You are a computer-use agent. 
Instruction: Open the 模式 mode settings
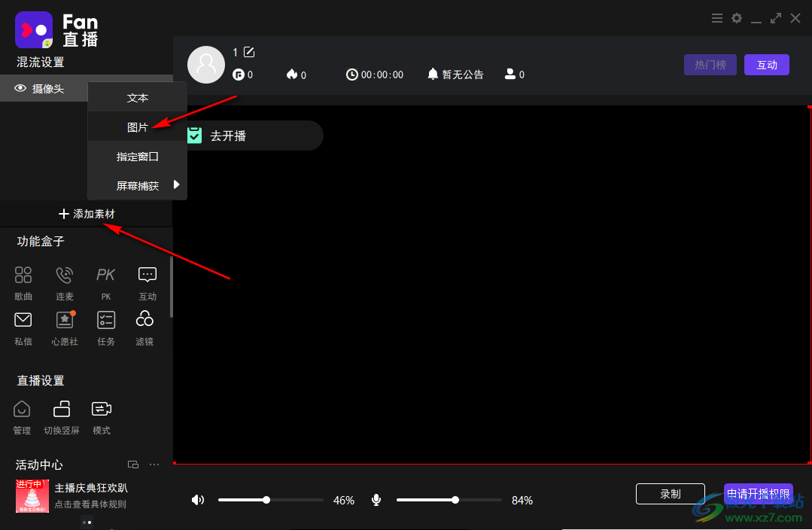click(x=102, y=410)
